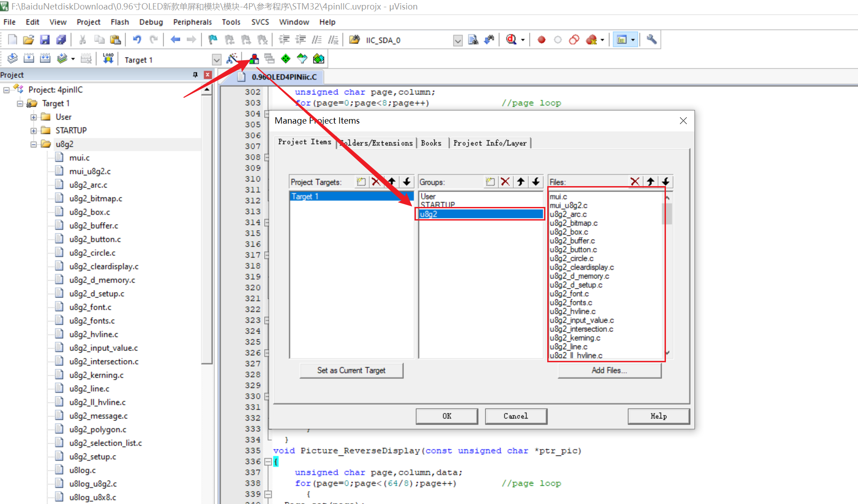This screenshot has height=504, width=858.
Task: Collapse code fold at line 336
Action: [268, 462]
